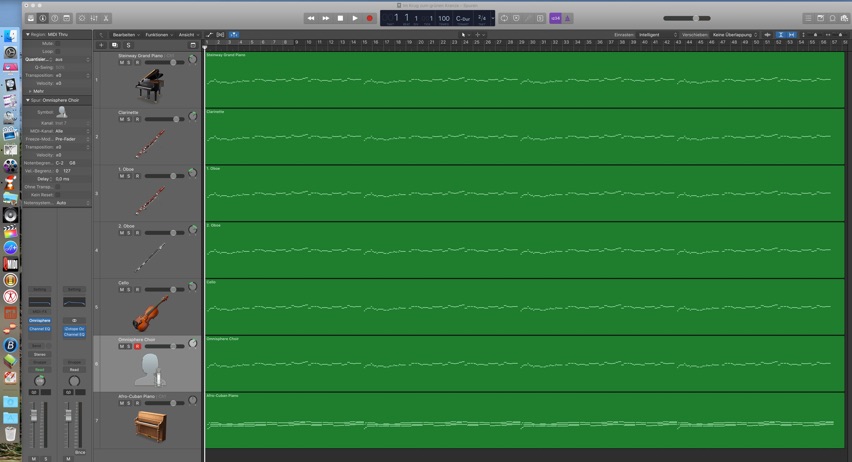Expand the Mehr disclosure triangle
The width and height of the screenshot is (852, 462).
[x=30, y=91]
